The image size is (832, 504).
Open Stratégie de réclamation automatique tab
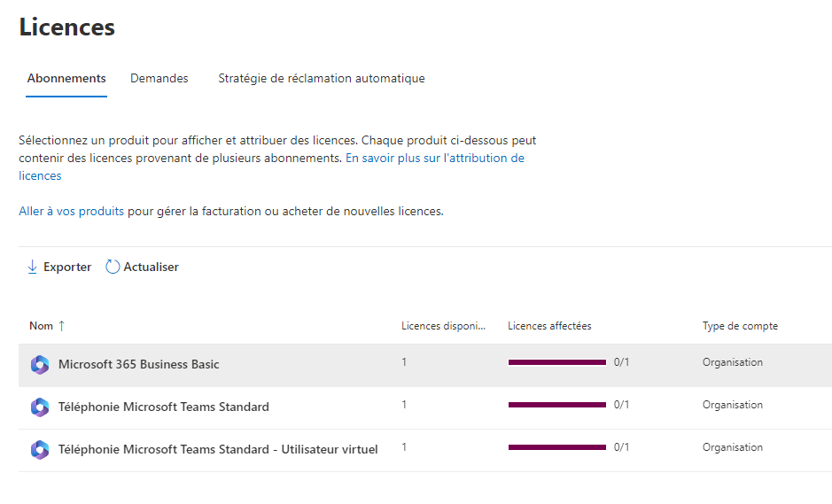322,79
